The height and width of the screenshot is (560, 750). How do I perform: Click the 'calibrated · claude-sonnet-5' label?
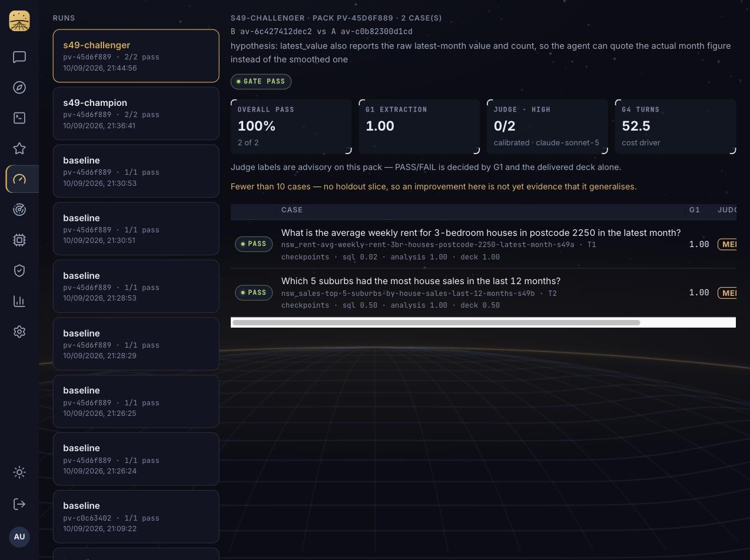pos(546,143)
